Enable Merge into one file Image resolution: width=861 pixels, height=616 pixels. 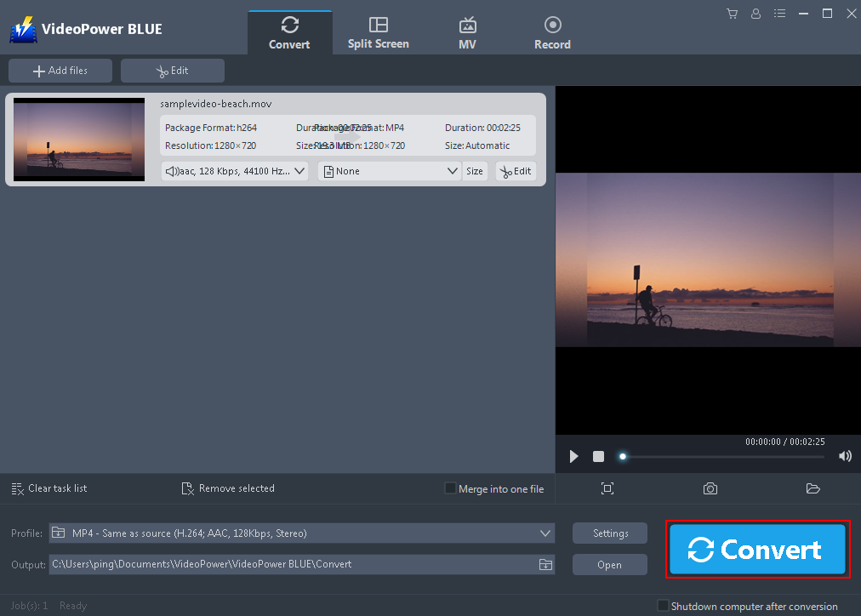tap(449, 488)
